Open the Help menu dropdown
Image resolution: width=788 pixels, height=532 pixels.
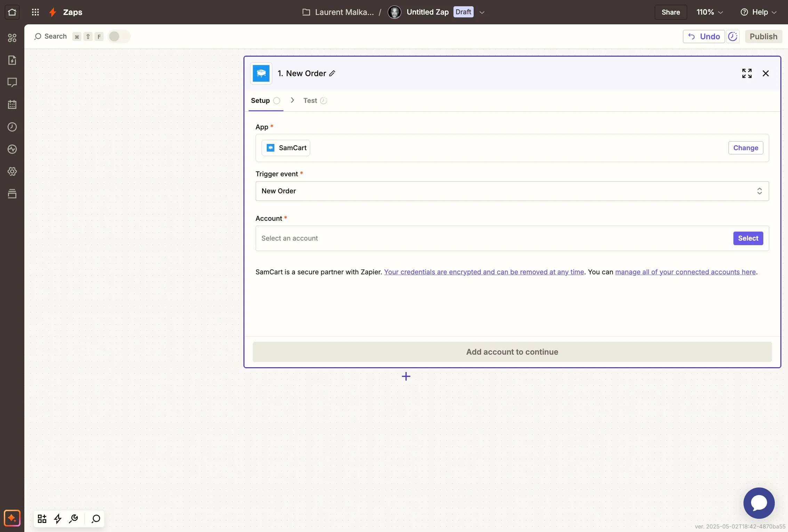point(758,12)
